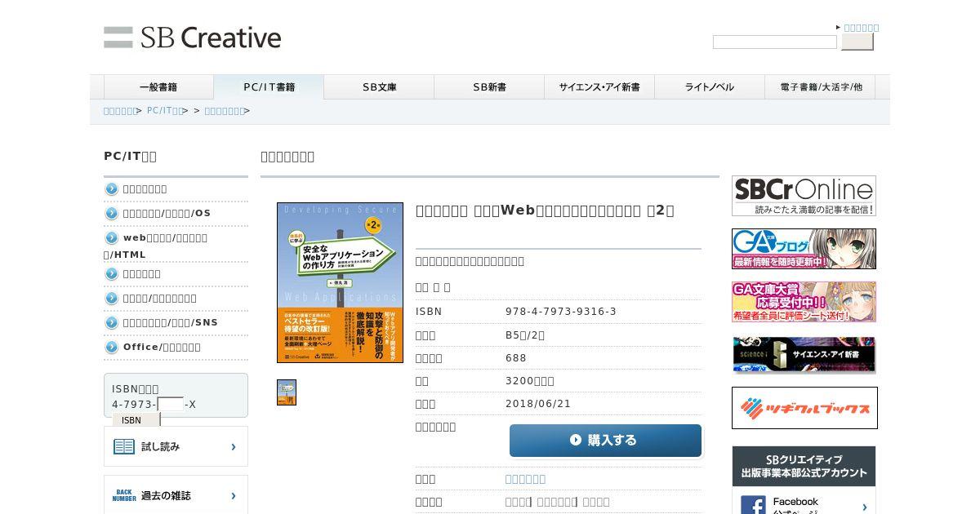The image size is (980, 514).
Task: Click the first breadcrumb home link
Action: (x=119, y=111)
